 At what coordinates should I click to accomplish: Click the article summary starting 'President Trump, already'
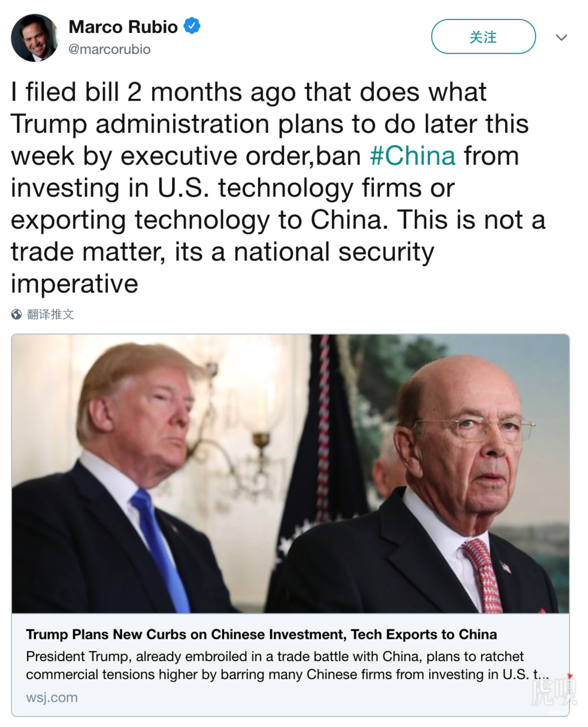(x=288, y=665)
